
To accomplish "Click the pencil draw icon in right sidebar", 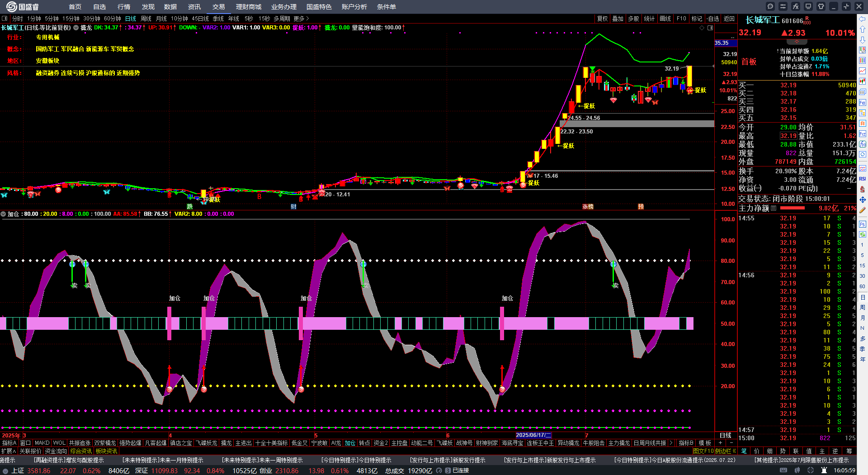I will [x=863, y=210].
